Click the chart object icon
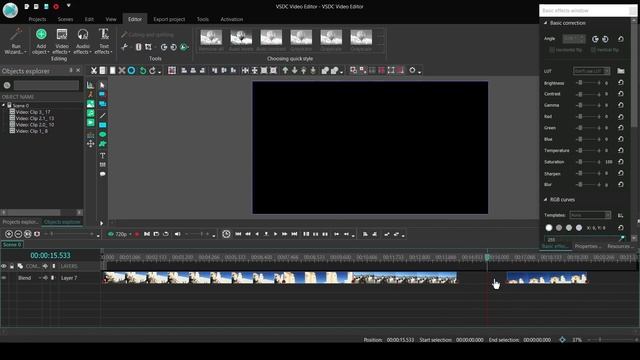The height and width of the screenshot is (360, 640). point(91,85)
